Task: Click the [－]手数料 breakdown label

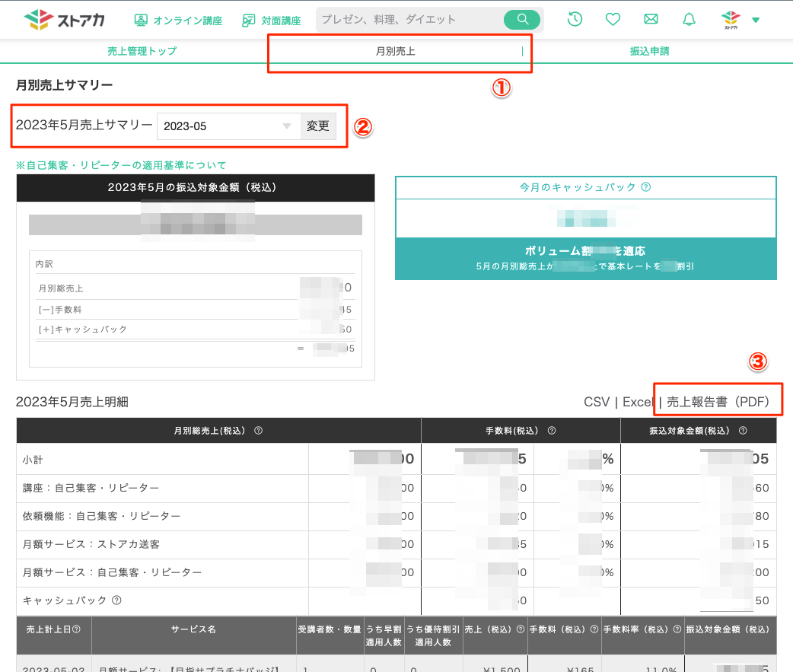Action: [x=60, y=310]
